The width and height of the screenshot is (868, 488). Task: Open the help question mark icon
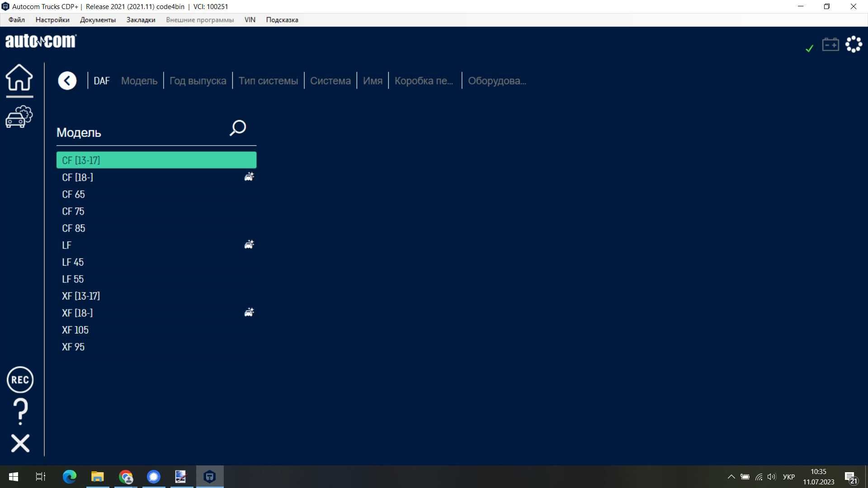20,412
